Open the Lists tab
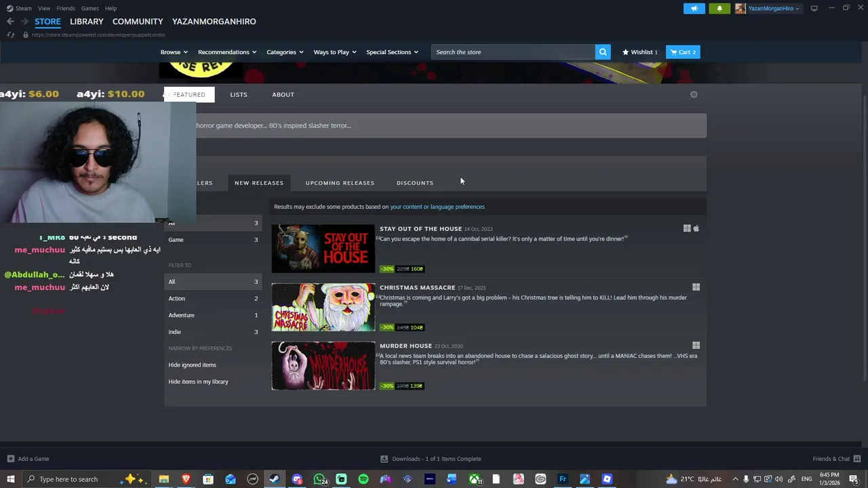Image resolution: width=868 pixels, height=488 pixels. pyautogui.click(x=238, y=95)
